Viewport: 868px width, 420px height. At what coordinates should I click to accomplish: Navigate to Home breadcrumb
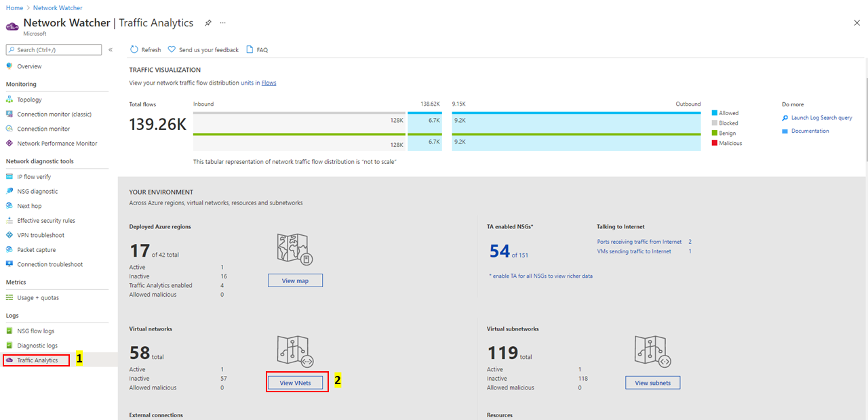[x=14, y=7]
